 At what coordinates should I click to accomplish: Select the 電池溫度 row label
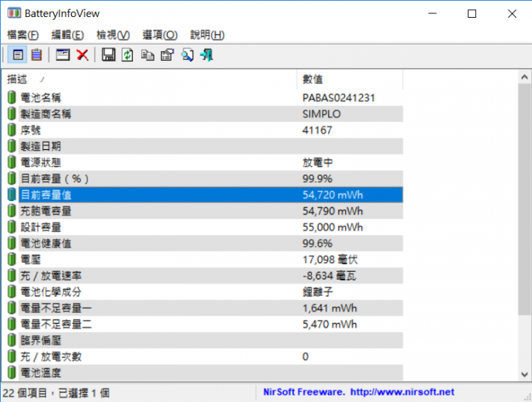[41, 373]
